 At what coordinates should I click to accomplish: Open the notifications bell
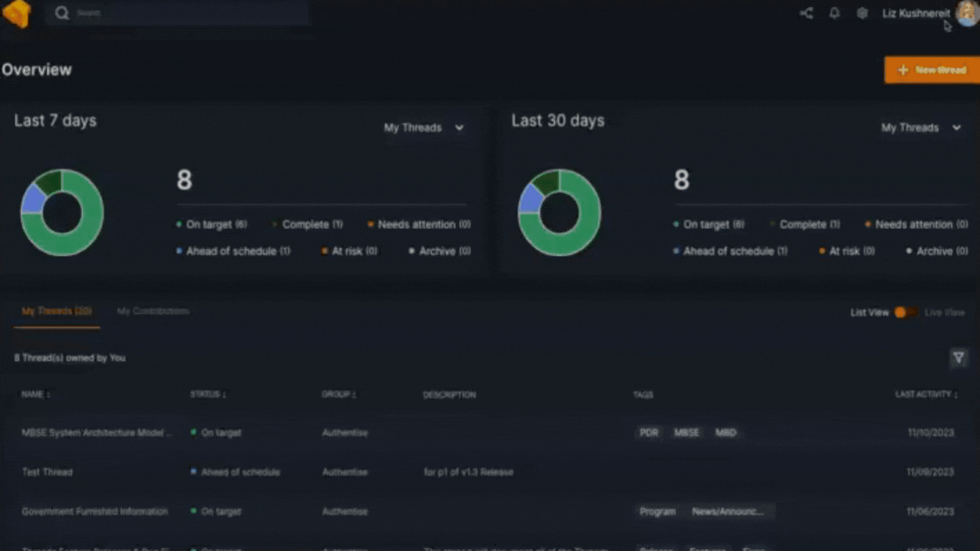835,13
